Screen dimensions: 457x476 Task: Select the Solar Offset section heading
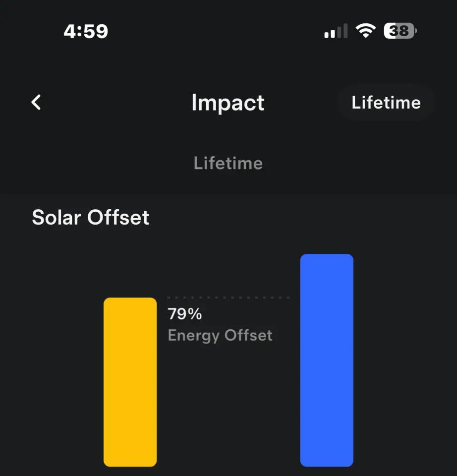pos(91,218)
